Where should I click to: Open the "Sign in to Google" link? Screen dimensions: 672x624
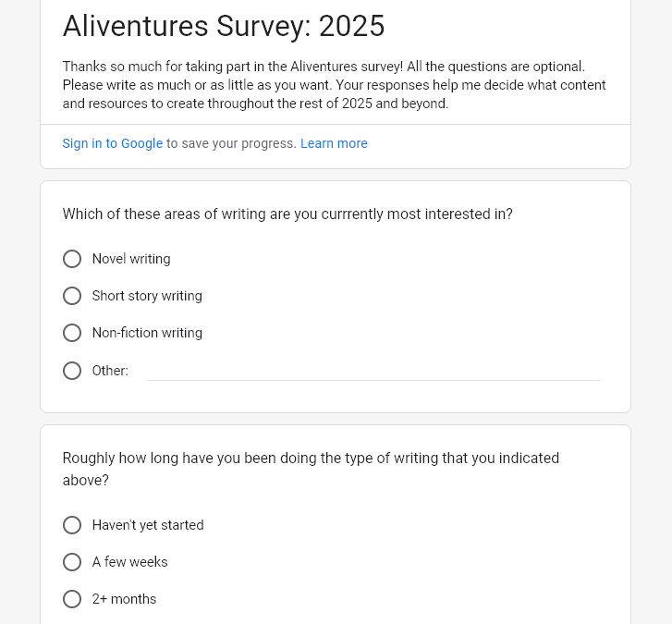pyautogui.click(x=112, y=143)
